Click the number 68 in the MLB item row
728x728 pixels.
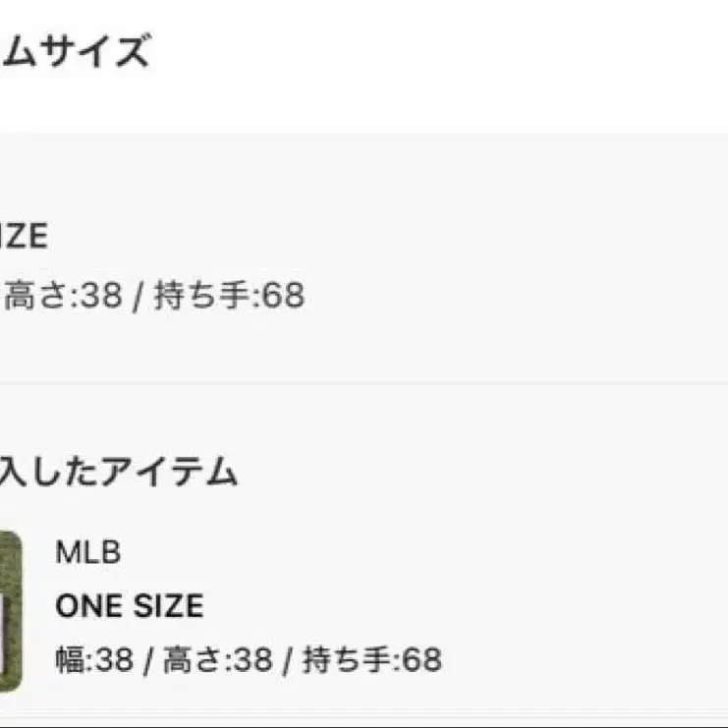(x=420, y=658)
